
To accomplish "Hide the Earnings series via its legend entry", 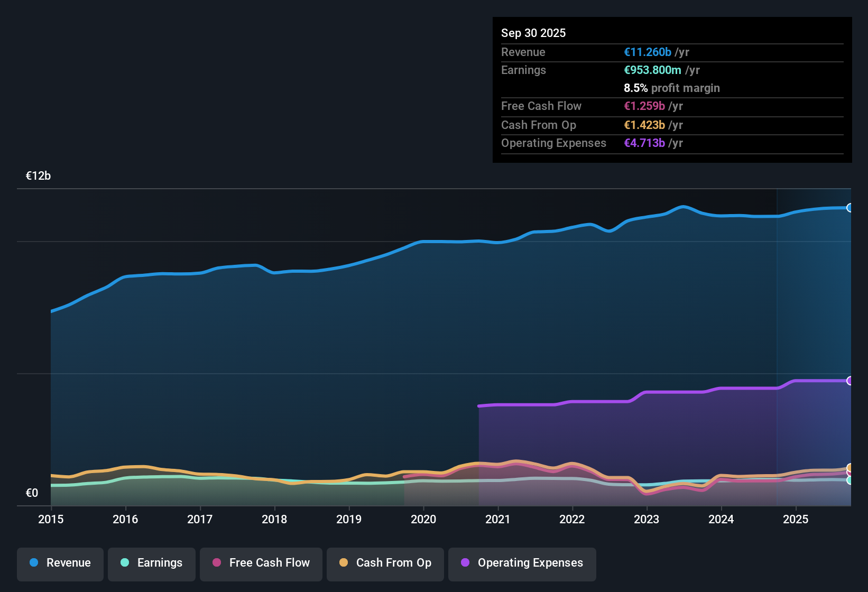I will [x=152, y=563].
